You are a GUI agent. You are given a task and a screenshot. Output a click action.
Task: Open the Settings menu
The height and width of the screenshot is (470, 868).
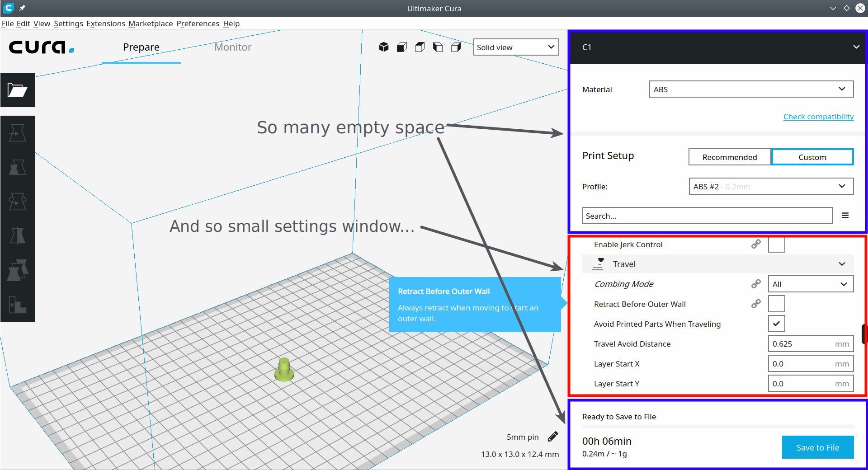(x=68, y=23)
